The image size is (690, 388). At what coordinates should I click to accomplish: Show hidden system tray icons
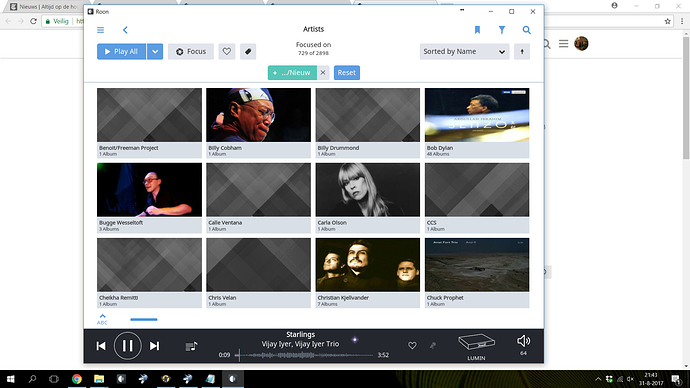[598, 379]
